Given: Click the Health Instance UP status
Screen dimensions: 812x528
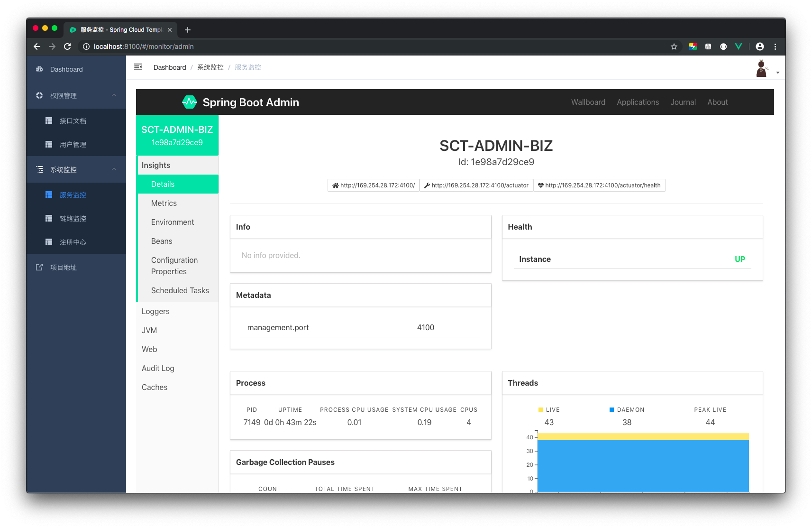Looking at the screenshot, I should 740,259.
